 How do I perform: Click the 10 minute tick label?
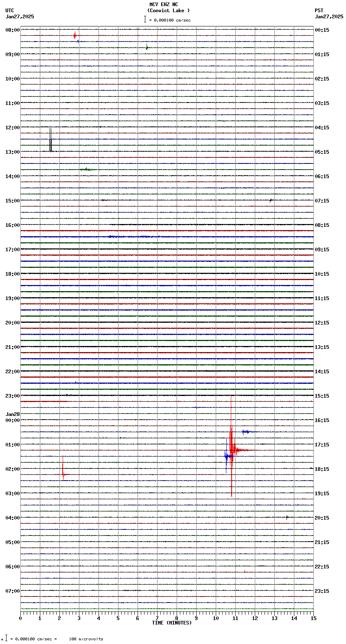[x=216, y=618]
